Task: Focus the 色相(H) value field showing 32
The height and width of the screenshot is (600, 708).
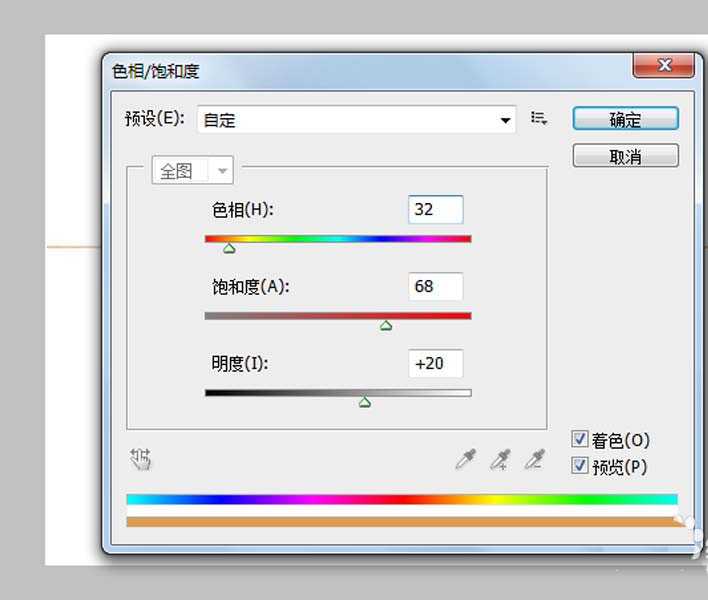Action: point(436,209)
